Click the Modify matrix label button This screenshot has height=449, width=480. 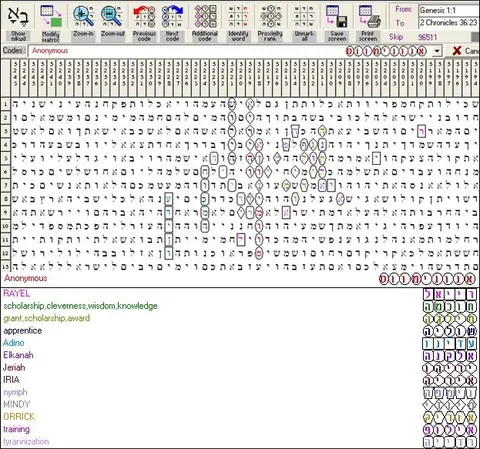[x=51, y=36]
